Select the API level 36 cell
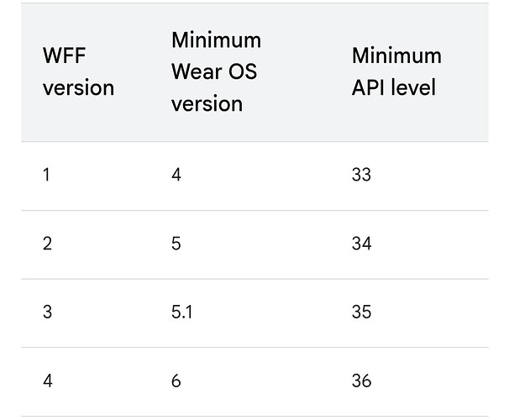509x420 pixels. click(361, 381)
